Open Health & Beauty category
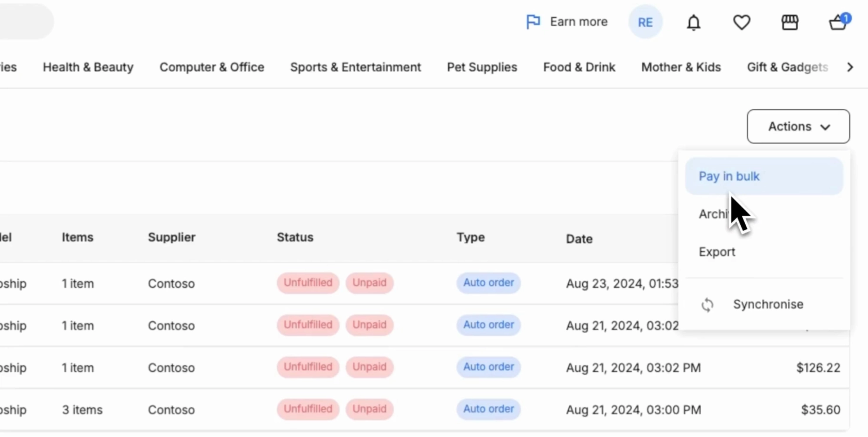The width and height of the screenshot is (868, 437). point(88,67)
